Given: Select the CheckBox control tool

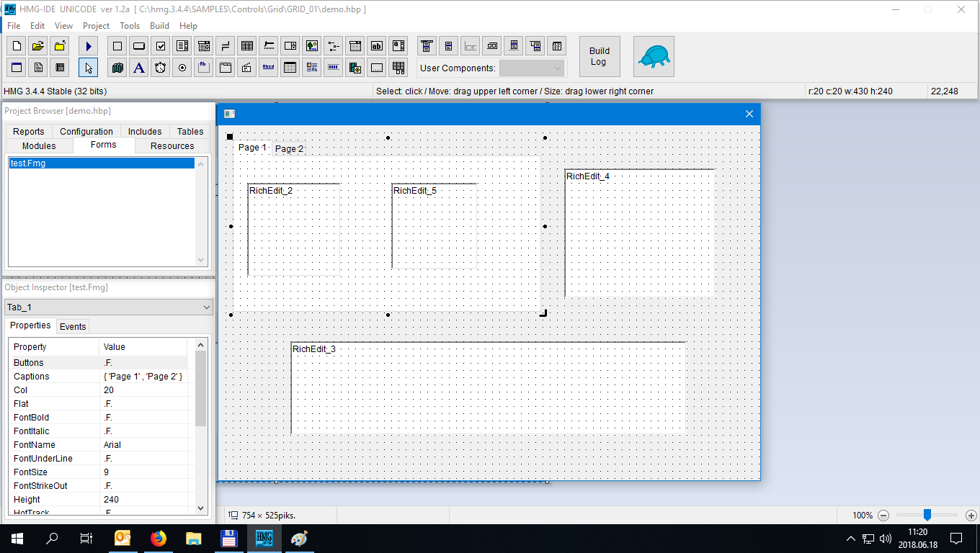Looking at the screenshot, I should coord(161,46).
